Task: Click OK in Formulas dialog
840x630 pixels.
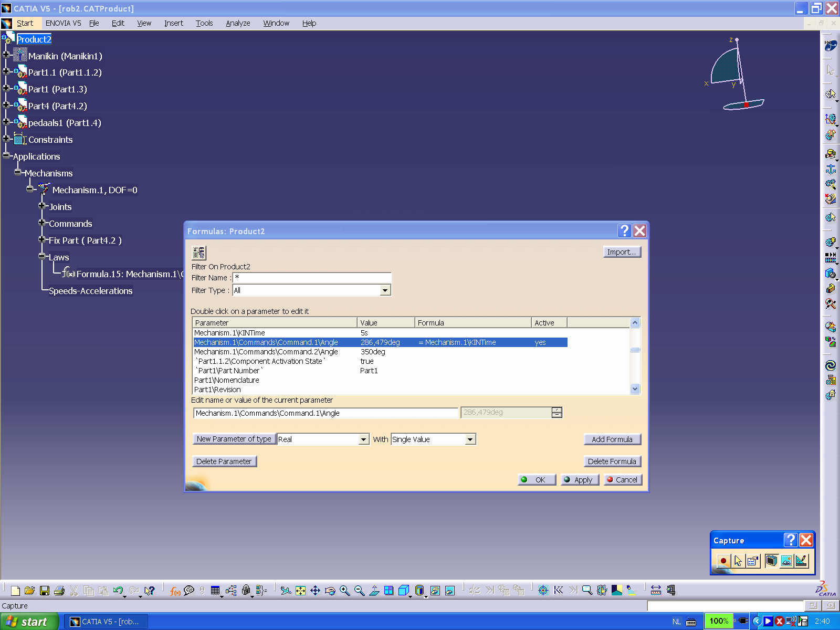Action: tap(537, 480)
